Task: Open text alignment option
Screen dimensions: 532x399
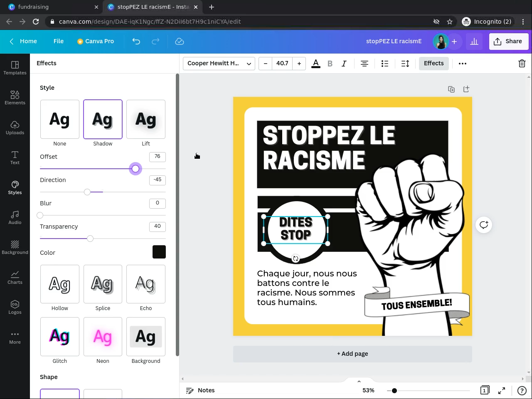Action: coord(364,64)
